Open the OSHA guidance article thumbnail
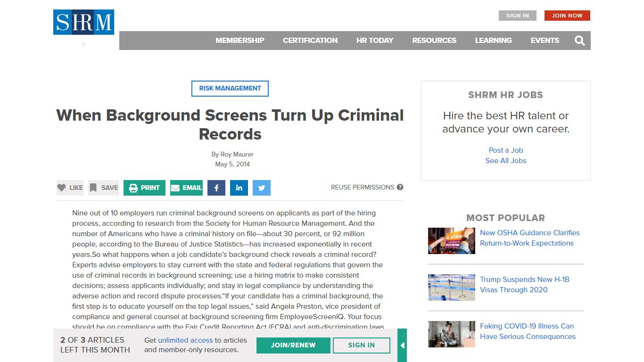 (452, 241)
